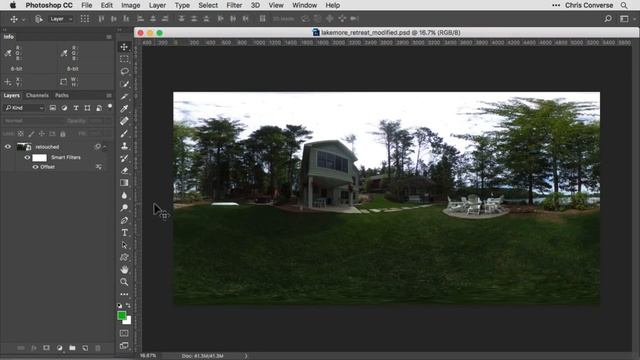This screenshot has height=360, width=640.
Task: Select the Dodge tool
Action: [x=124, y=208]
